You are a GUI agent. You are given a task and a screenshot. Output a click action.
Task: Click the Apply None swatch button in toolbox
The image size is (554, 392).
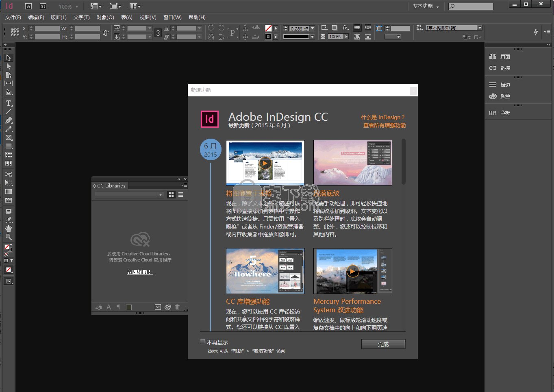pos(9,270)
